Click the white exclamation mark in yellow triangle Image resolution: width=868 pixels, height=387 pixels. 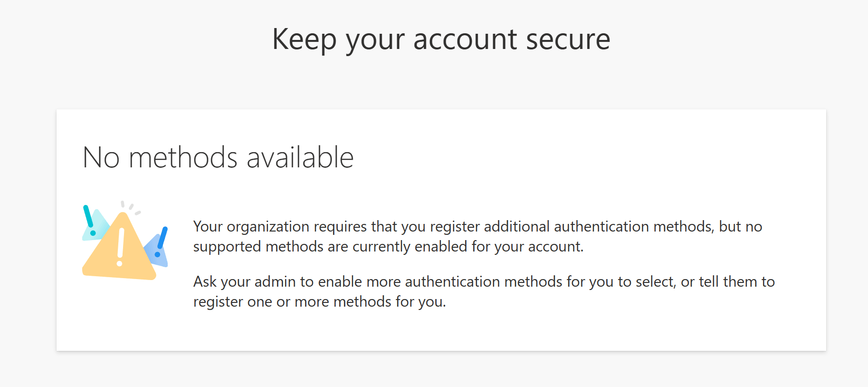pyautogui.click(x=121, y=243)
